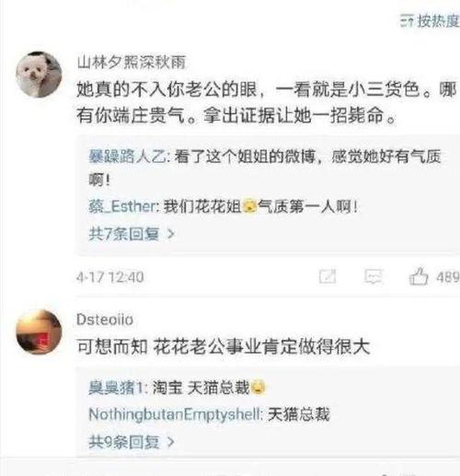Open the 山林夕照深秋雨 user profile
Screen dimensions: 460x476
pyautogui.click(x=132, y=63)
